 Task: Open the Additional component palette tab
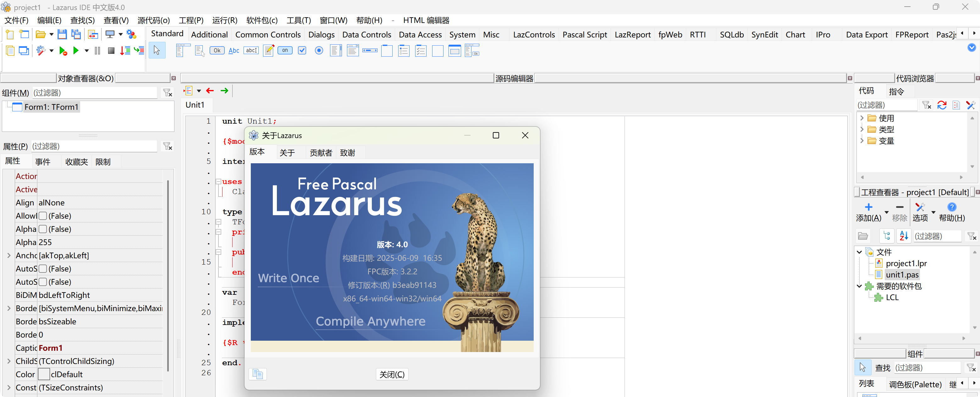pos(209,35)
